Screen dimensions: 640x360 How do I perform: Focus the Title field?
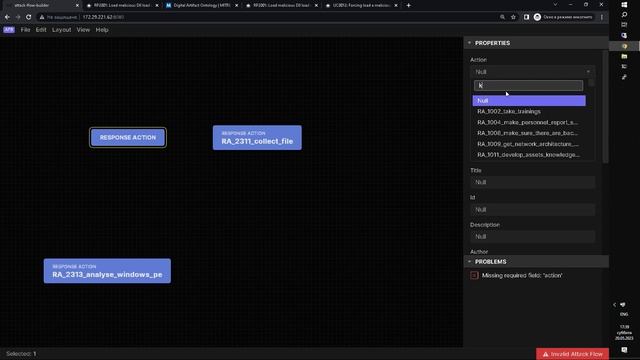(532, 182)
